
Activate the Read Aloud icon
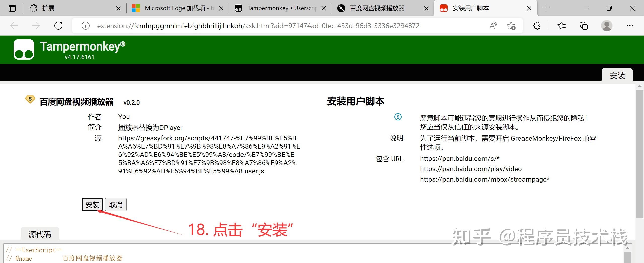493,26
